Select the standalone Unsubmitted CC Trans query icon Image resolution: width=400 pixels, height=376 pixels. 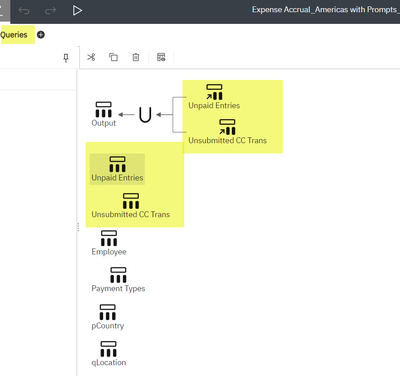click(131, 201)
